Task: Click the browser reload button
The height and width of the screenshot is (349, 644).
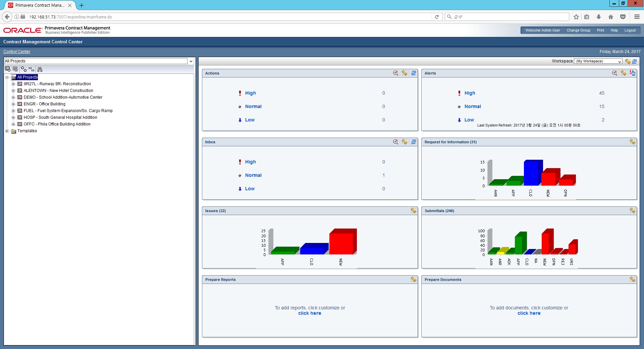Action: [437, 17]
